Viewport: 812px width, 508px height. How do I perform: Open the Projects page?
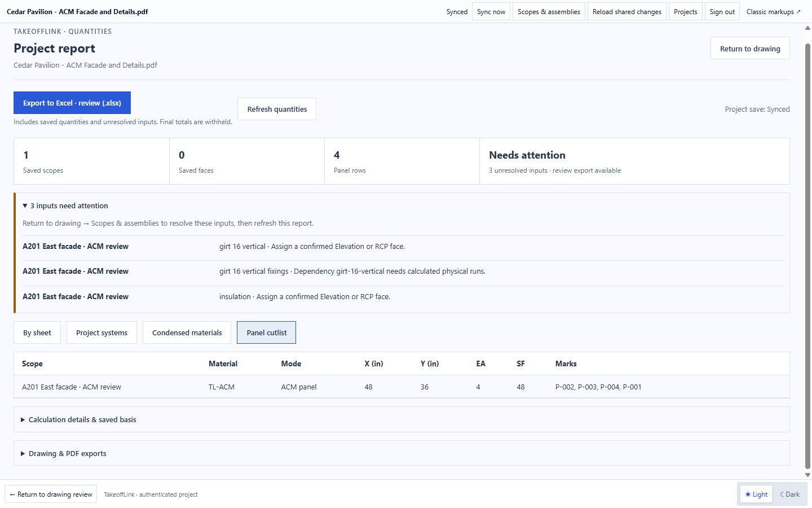pos(686,11)
